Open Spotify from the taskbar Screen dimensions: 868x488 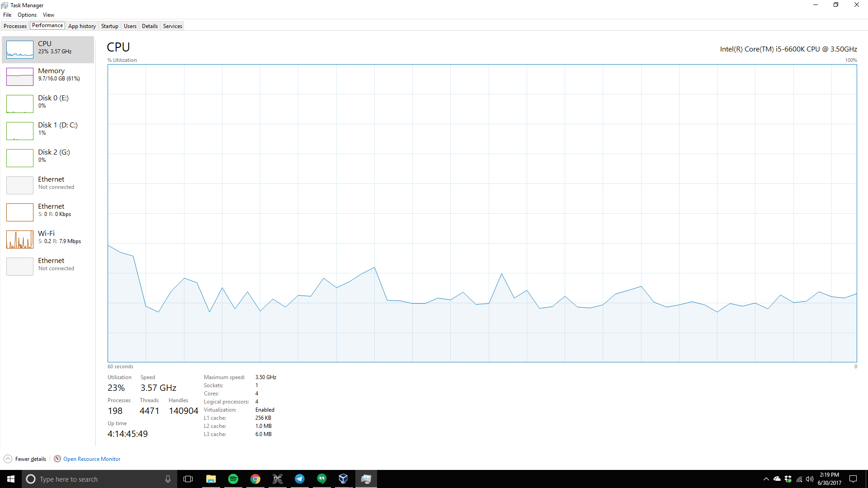[233, 479]
